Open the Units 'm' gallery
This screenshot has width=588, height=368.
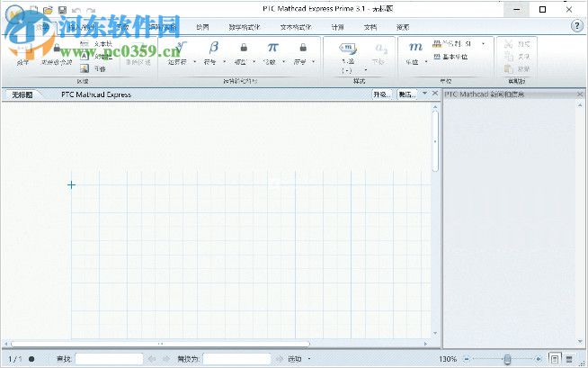click(415, 48)
